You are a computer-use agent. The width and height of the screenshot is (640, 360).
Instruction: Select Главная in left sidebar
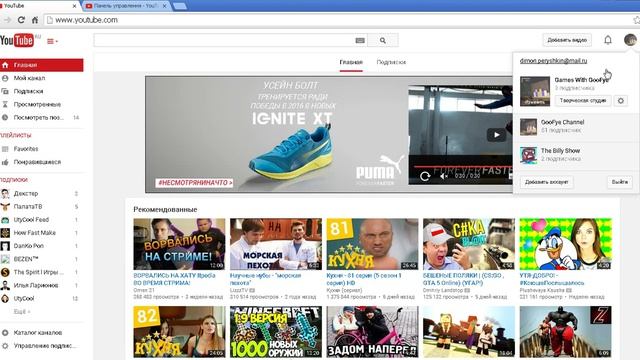coord(42,65)
